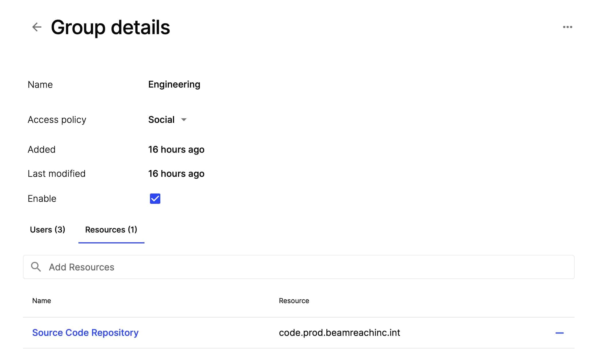The width and height of the screenshot is (601, 364).
Task: Open the Source Code Repository link
Action: pyautogui.click(x=85, y=332)
